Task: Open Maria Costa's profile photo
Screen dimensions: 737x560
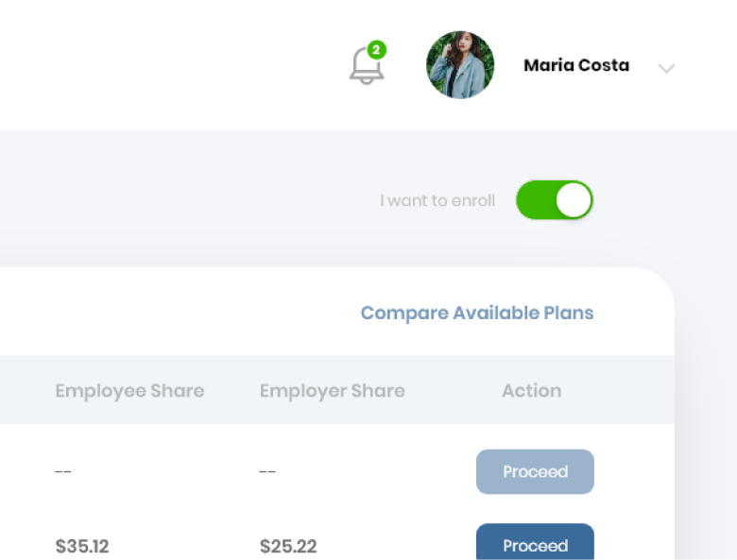Action: 460,65
